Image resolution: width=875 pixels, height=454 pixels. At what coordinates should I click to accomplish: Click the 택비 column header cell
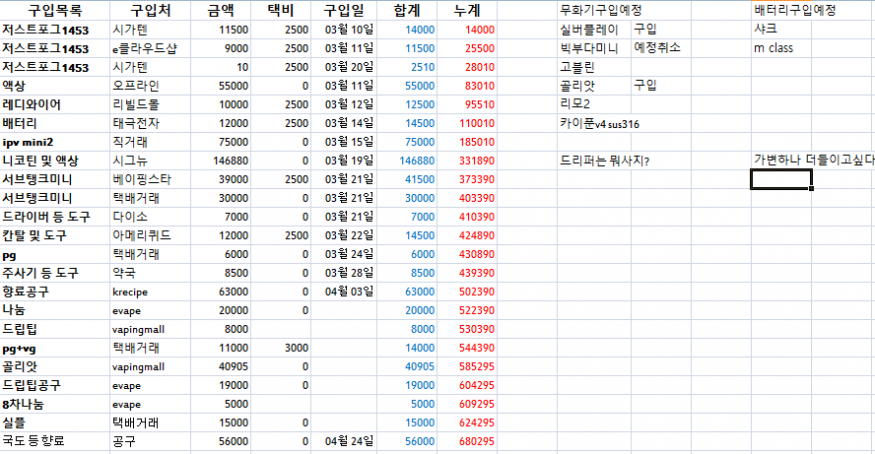(280, 10)
